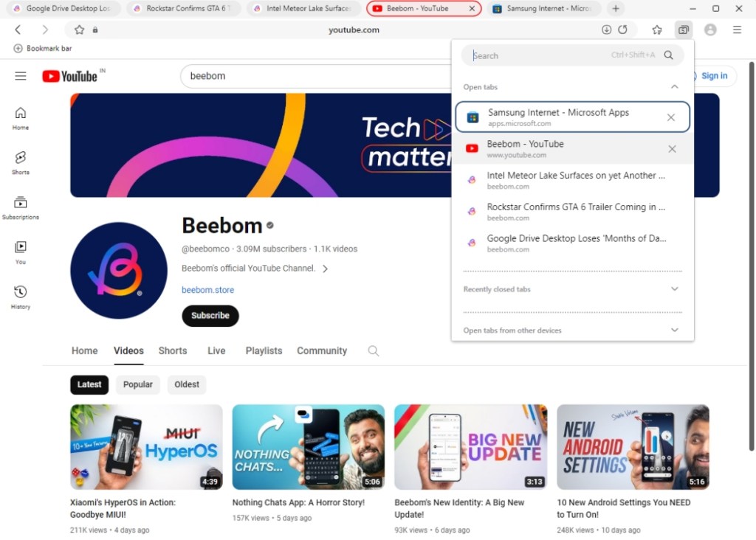Open the browser menu at top right
The image size is (756, 540).
(x=737, y=30)
